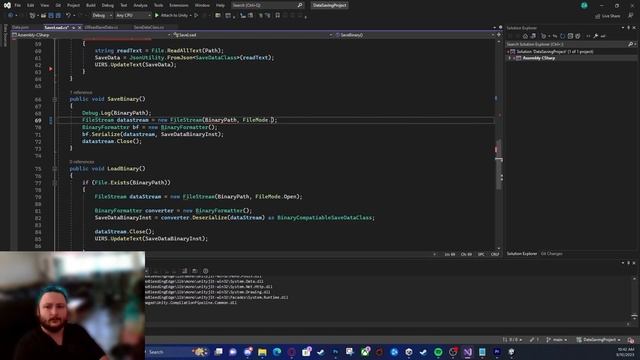Close the SaveLoad.cs tab
Viewport: 640px width, 360px height.
coord(80,27)
